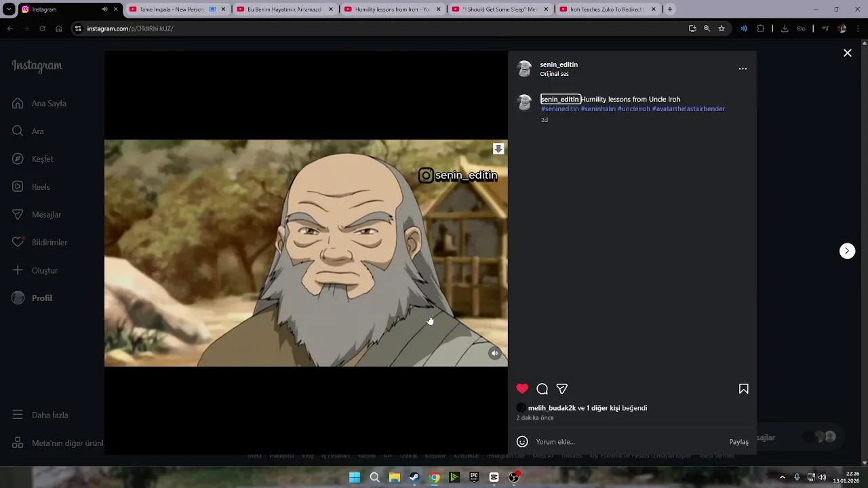Open browser downloads
Image resolution: width=868 pixels, height=488 pixels.
pos(785,28)
